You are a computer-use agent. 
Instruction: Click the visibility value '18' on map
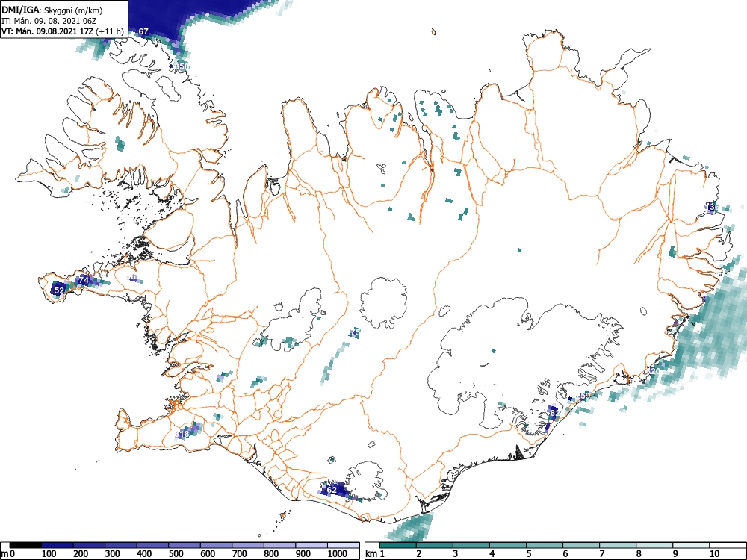point(185,435)
